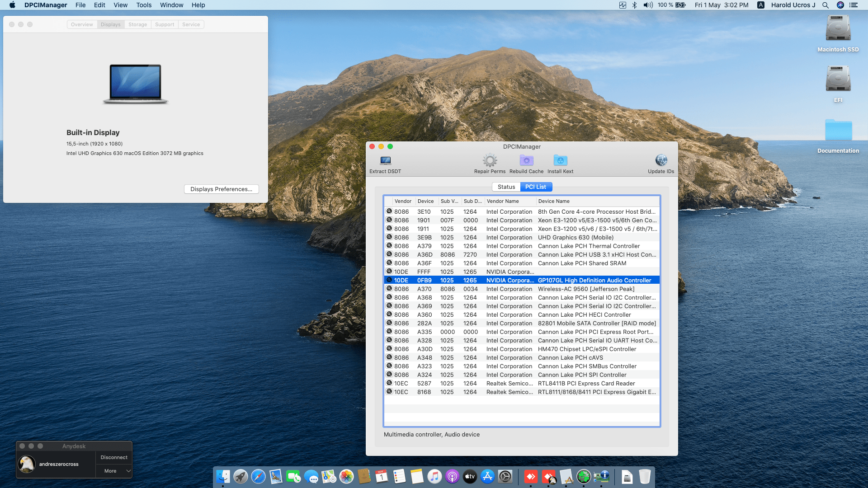Image resolution: width=868 pixels, height=488 pixels.
Task: Select the EFI volume desktop icon
Action: [x=838, y=79]
